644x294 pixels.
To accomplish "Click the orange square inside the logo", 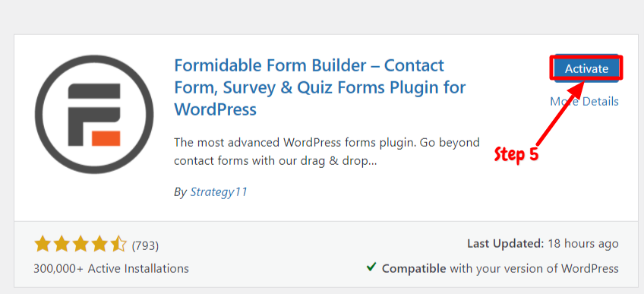I will pyautogui.click(x=106, y=138).
